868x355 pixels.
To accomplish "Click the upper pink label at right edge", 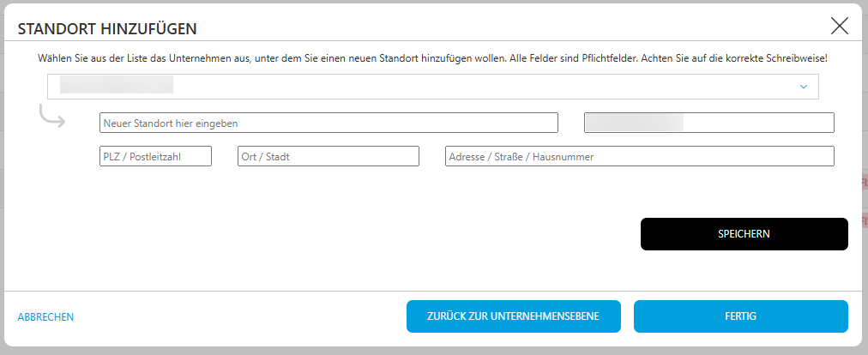I will tap(865, 182).
